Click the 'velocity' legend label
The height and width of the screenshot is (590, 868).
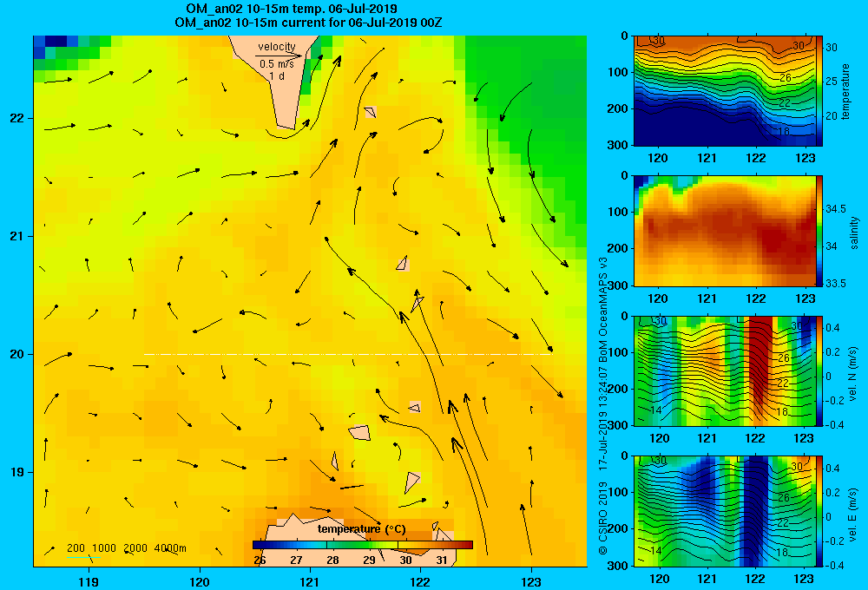click(277, 47)
